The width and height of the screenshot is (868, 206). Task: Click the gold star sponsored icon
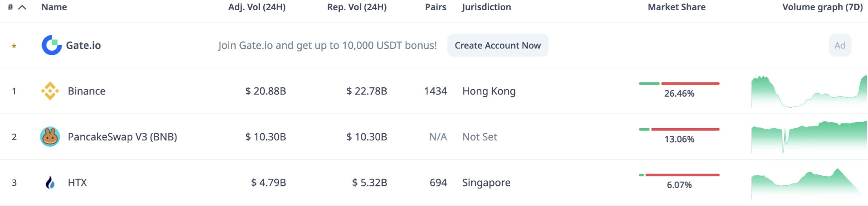tap(14, 46)
